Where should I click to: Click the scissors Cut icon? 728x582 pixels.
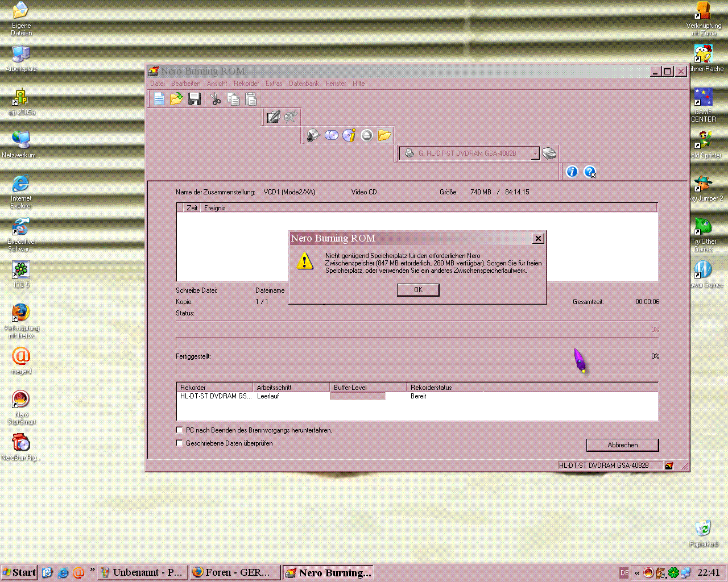216,99
